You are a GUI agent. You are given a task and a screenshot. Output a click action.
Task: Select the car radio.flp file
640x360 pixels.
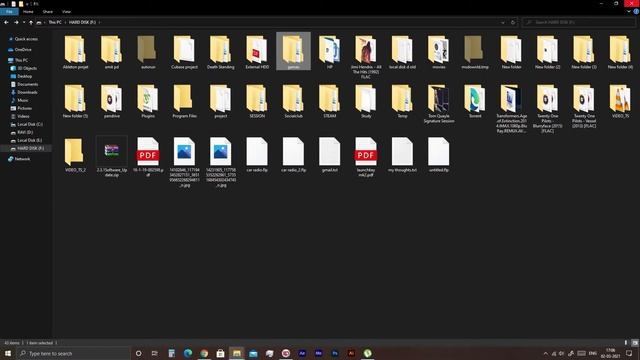257,154
